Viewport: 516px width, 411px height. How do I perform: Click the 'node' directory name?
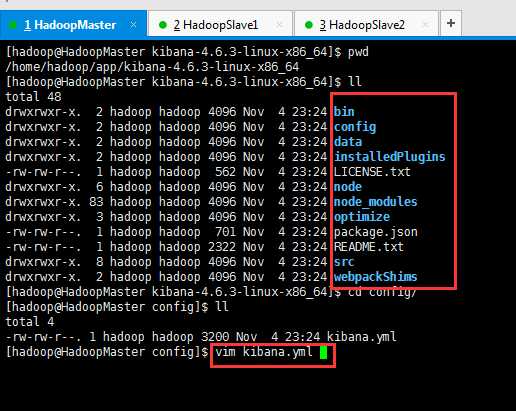[x=348, y=187]
